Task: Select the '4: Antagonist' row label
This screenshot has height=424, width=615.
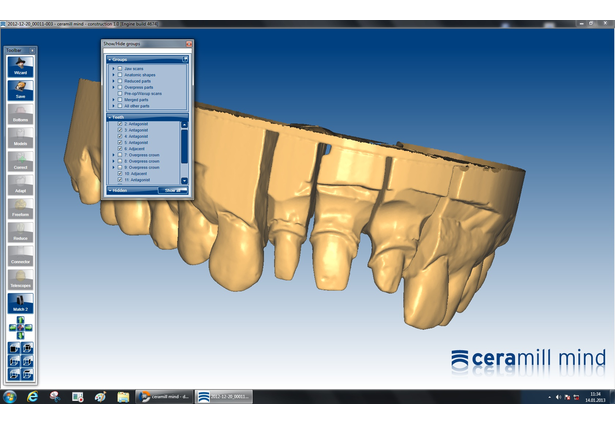Action: pyautogui.click(x=136, y=136)
